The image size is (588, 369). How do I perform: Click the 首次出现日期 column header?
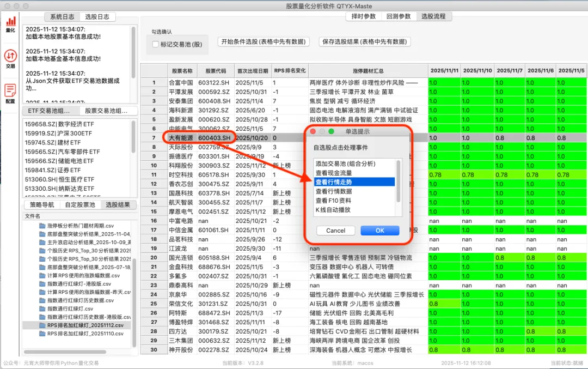tap(253, 70)
